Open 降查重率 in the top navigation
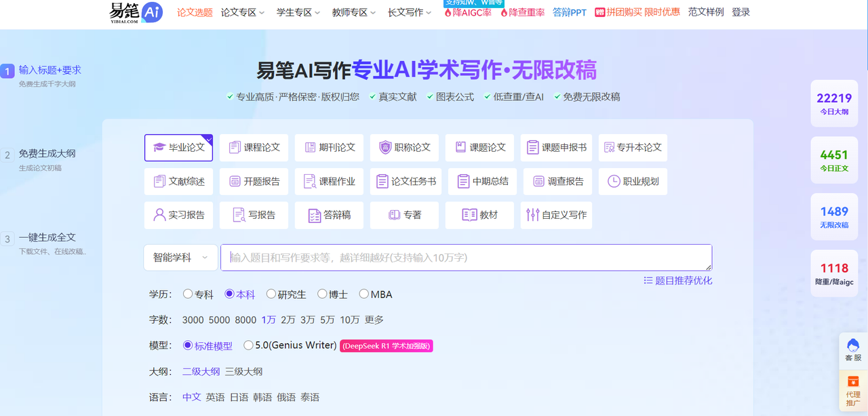This screenshot has height=416, width=868. coord(522,12)
